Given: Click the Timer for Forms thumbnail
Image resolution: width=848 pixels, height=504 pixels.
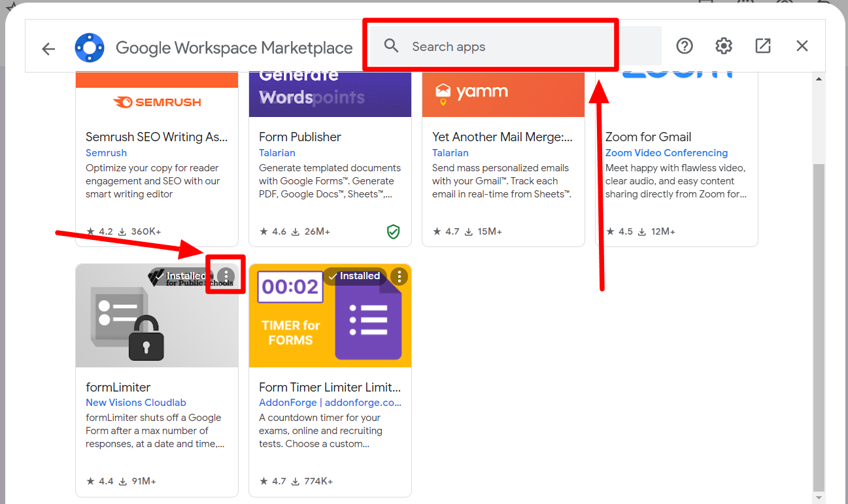Looking at the screenshot, I should click(330, 316).
